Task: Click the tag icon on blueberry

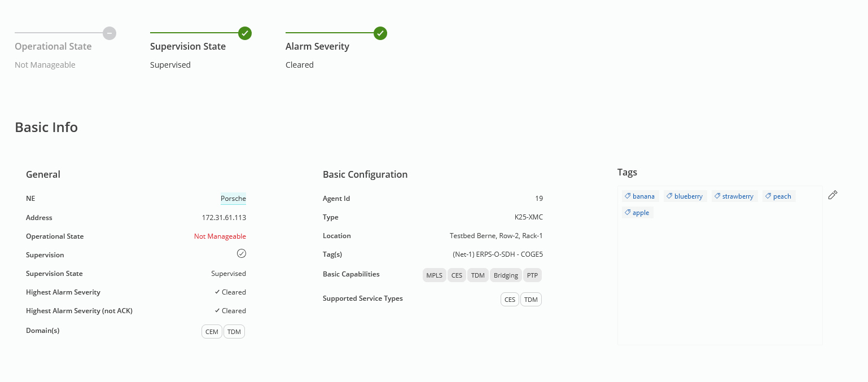Action: 669,196
